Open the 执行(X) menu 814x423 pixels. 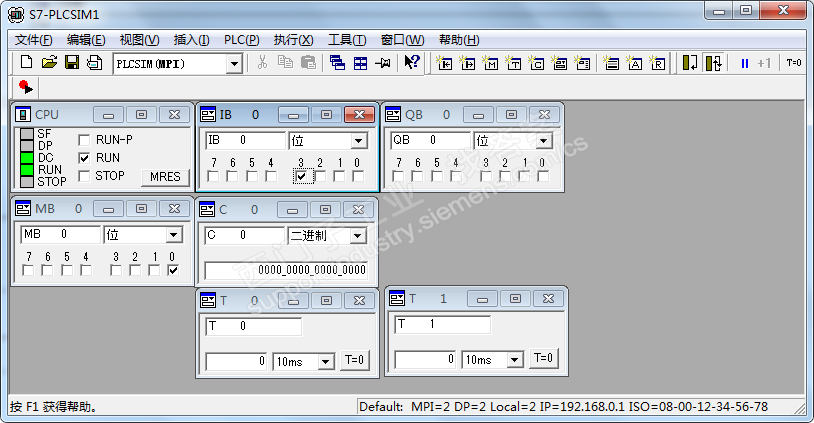293,40
